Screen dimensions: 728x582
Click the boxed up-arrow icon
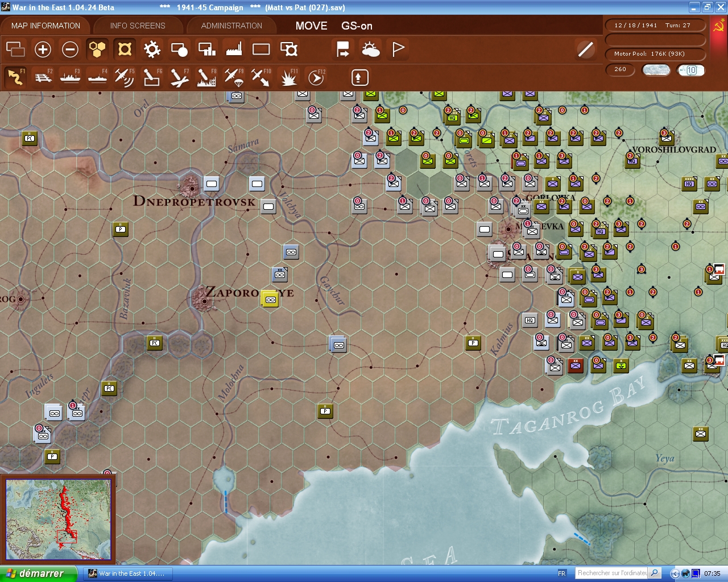pyautogui.click(x=359, y=77)
